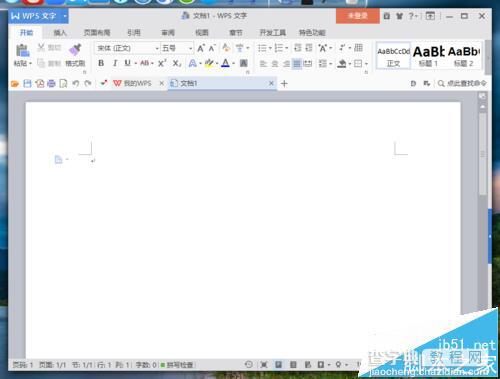Select Justify paragraph alignment (highlighted)
The width and height of the screenshot is (500, 379).
[x=297, y=63]
